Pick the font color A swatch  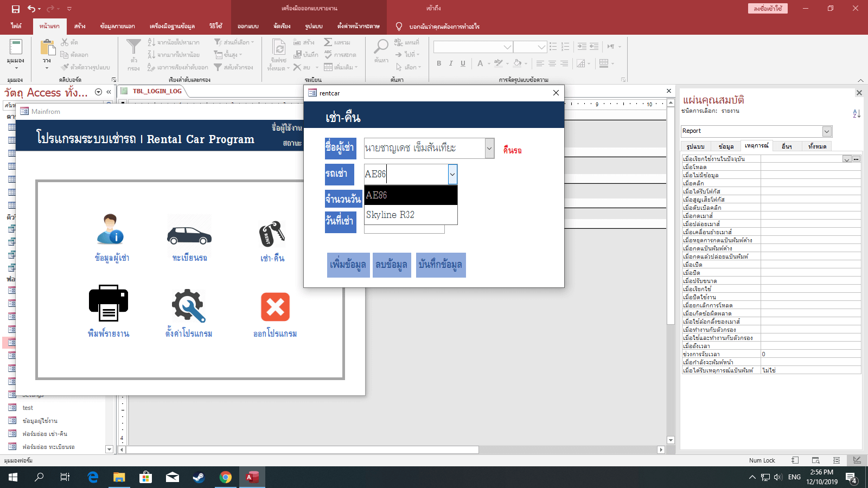click(480, 63)
